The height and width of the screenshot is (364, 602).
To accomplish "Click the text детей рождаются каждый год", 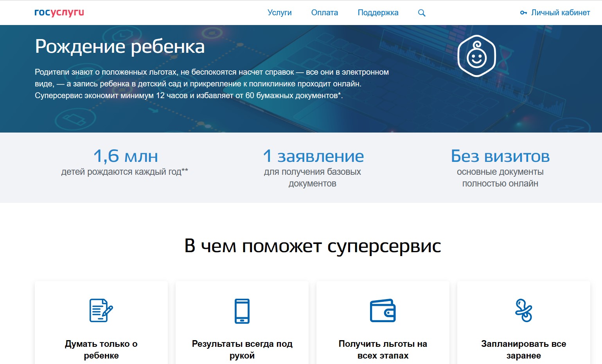I will pos(125,172).
